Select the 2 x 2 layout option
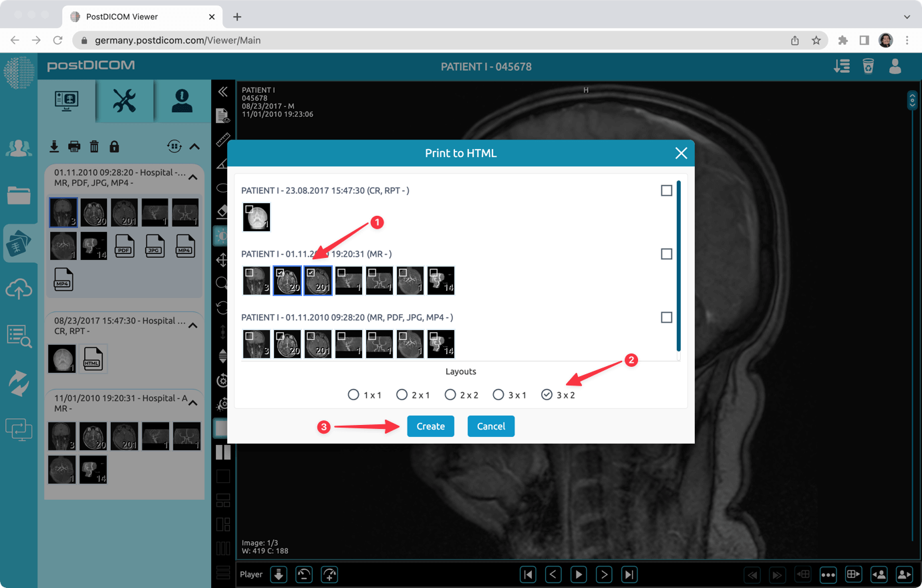This screenshot has width=922, height=588. click(450, 394)
